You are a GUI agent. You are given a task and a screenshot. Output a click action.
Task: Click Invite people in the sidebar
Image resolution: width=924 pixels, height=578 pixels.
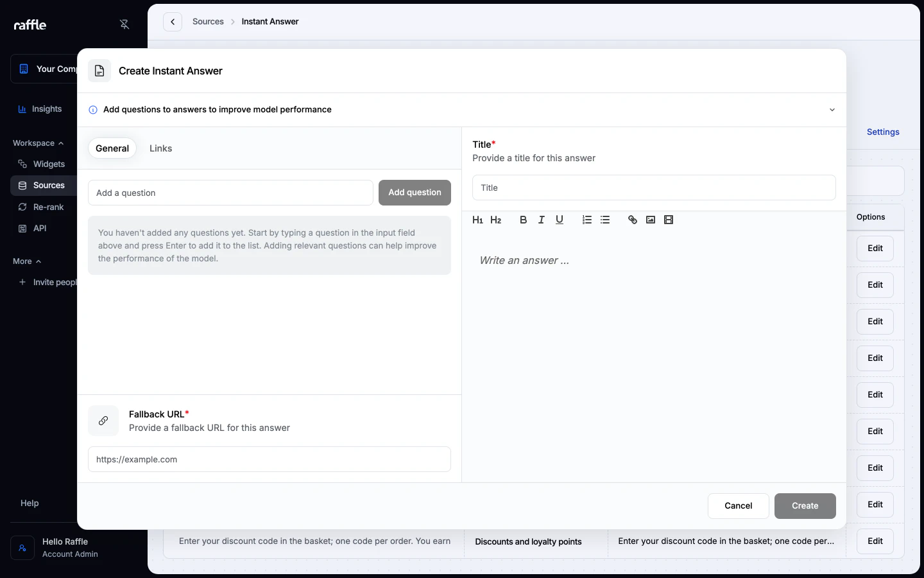(x=46, y=283)
